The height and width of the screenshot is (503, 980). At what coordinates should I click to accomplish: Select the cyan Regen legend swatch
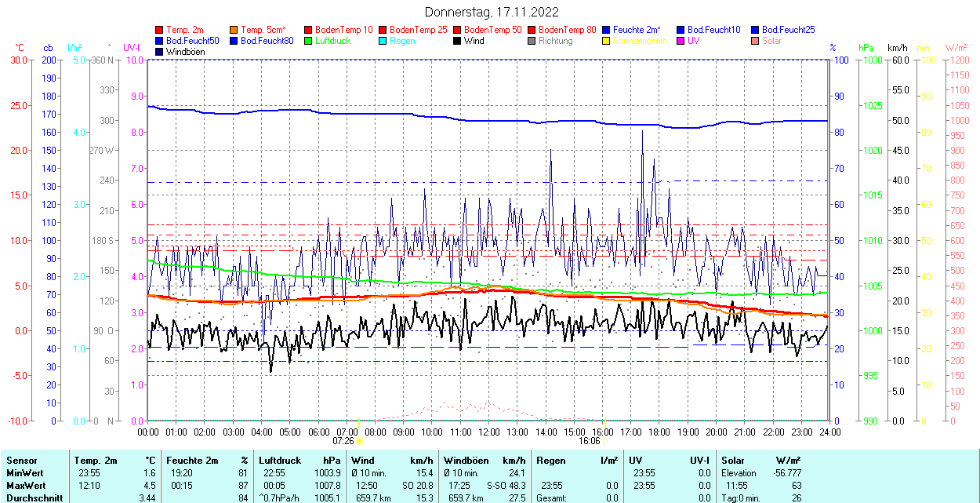(383, 41)
